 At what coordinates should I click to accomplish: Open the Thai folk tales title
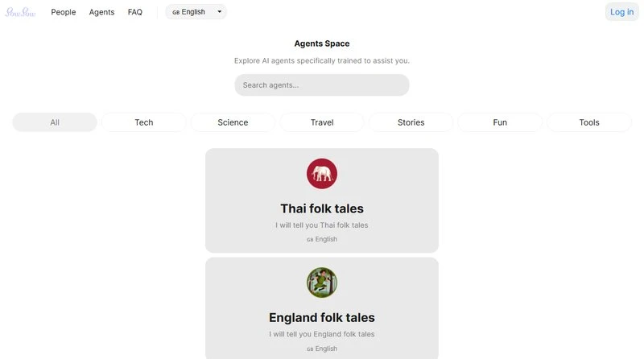322,208
